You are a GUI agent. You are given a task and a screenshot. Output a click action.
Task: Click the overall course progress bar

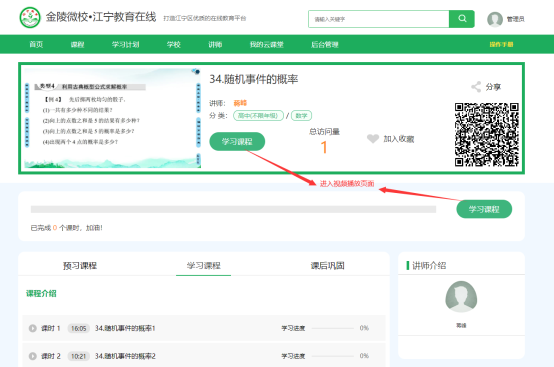tap(234, 209)
